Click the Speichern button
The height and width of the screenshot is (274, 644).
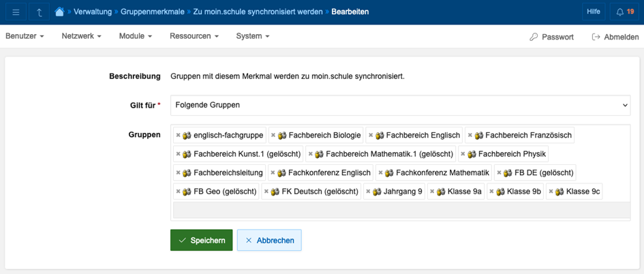pyautogui.click(x=201, y=241)
